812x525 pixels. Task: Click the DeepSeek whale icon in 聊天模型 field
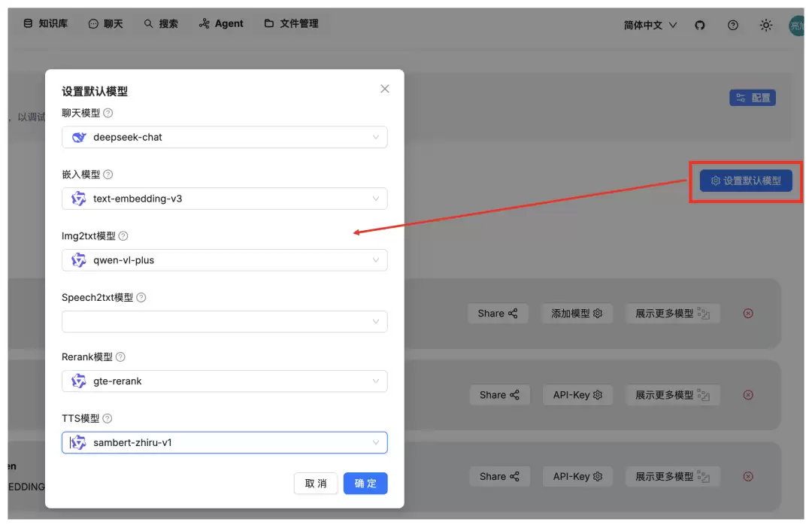(79, 138)
